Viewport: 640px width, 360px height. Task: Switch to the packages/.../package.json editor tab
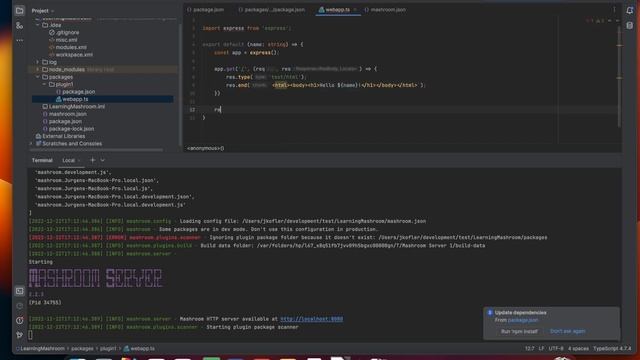(271, 10)
